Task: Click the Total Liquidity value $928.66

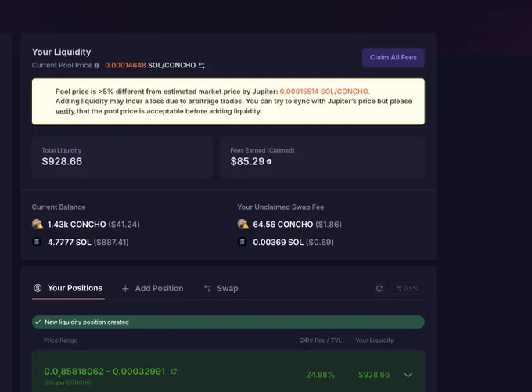Action: [x=62, y=161]
